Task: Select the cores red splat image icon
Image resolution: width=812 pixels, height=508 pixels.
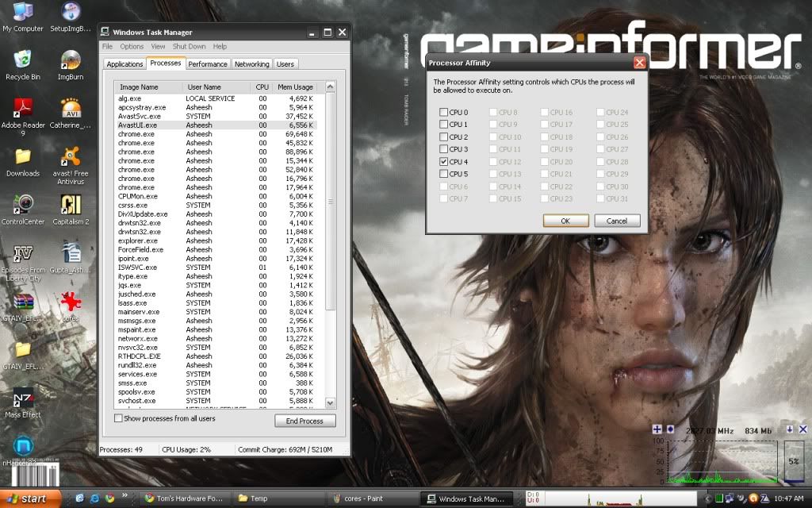Action: pos(71,307)
